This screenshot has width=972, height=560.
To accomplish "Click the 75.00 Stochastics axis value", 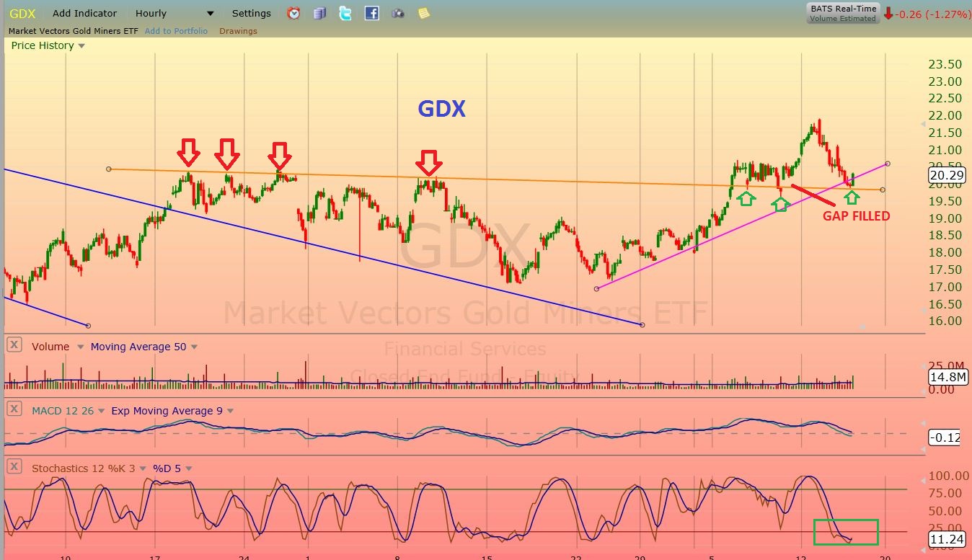I will point(945,493).
